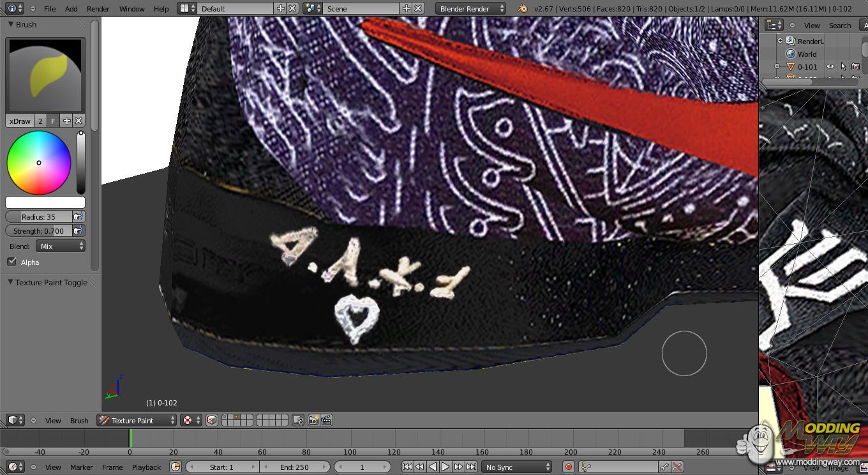
Task: Click the add new brush plus icon
Action: click(x=66, y=121)
